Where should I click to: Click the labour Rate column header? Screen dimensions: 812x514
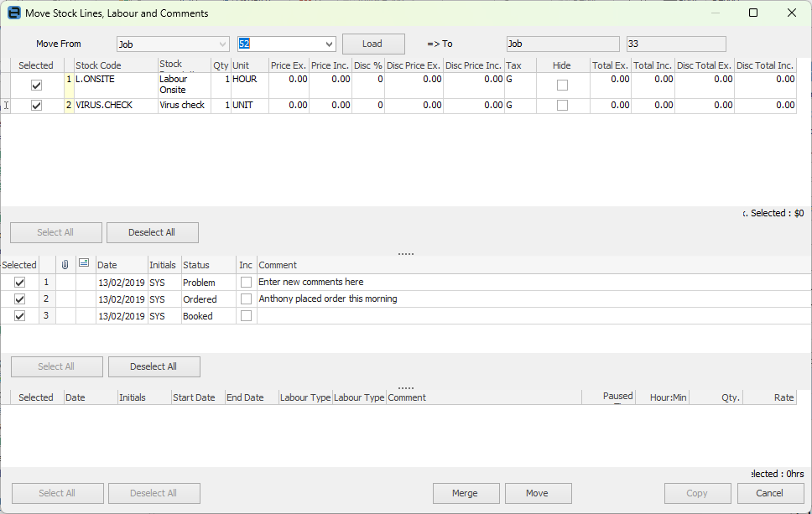click(x=769, y=397)
